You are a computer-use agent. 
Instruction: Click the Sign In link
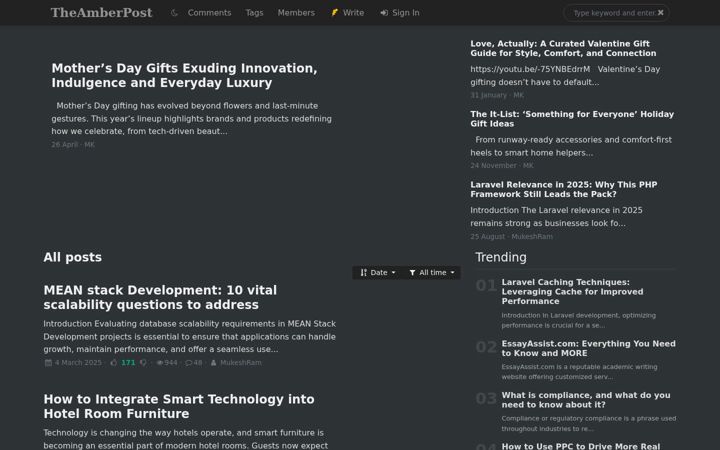pyautogui.click(x=400, y=13)
